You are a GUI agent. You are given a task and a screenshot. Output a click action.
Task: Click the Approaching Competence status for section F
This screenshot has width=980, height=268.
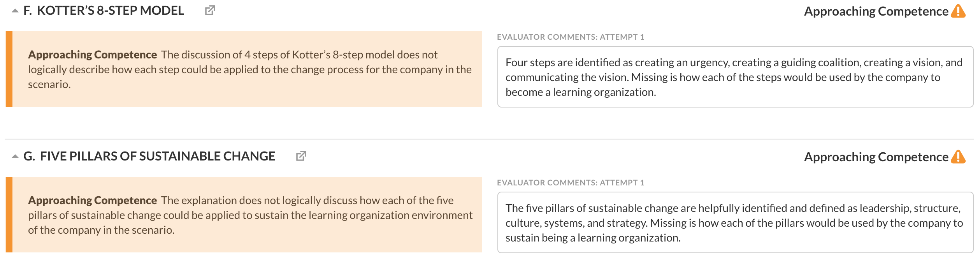pos(876,11)
